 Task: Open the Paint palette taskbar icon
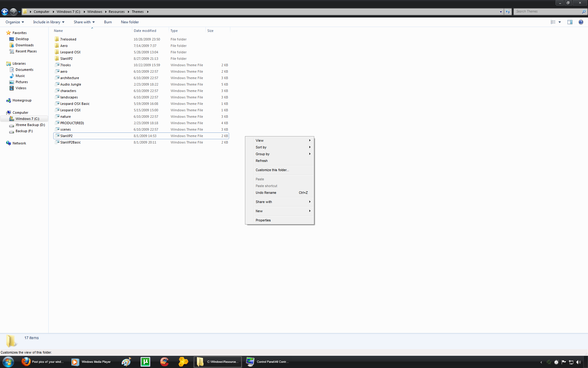tap(126, 362)
